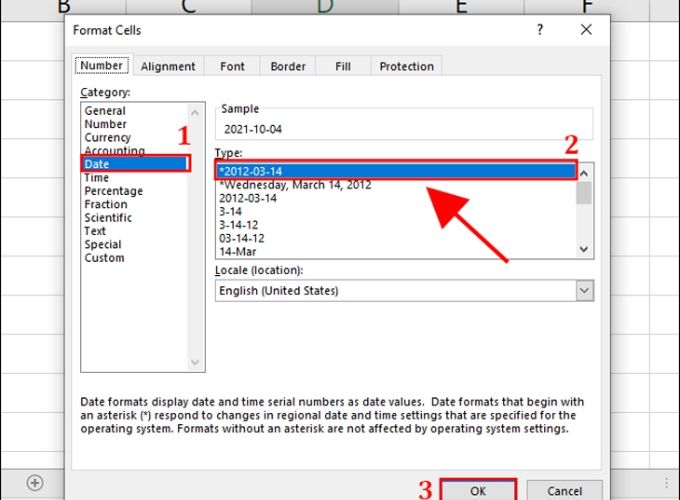Choose Accounting category
The width and height of the screenshot is (680, 500).
[114, 150]
